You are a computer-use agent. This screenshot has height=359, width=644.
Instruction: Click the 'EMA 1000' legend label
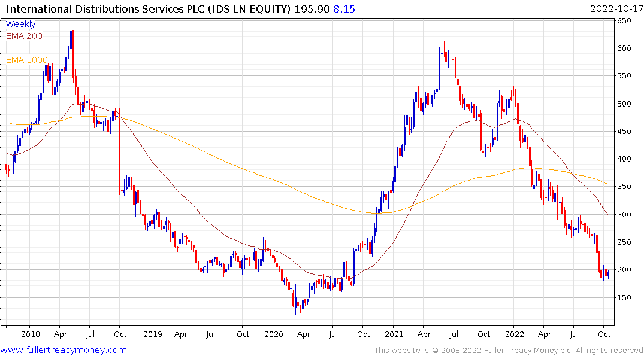[x=27, y=60]
